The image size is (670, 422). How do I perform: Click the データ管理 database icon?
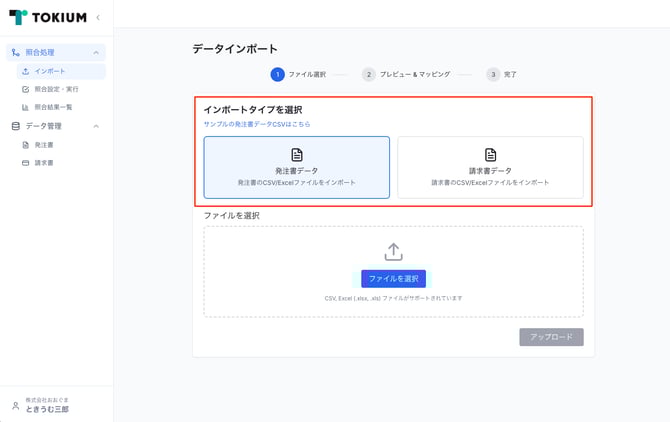(15, 126)
